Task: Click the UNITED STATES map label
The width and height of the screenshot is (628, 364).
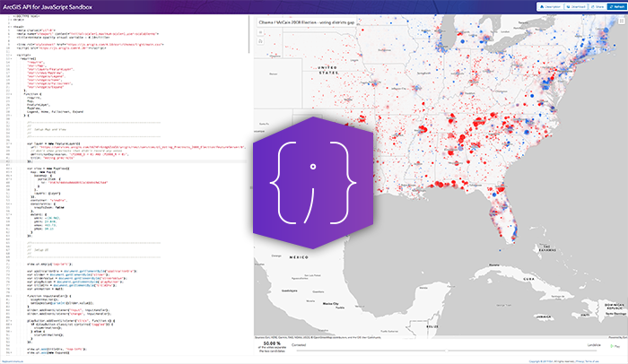Action: 328,70
